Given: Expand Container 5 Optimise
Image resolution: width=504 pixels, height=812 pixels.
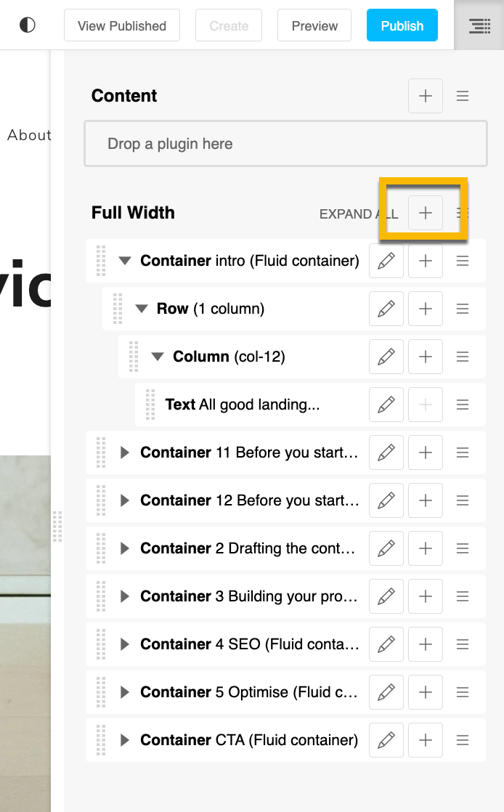Looking at the screenshot, I should pyautogui.click(x=124, y=692).
